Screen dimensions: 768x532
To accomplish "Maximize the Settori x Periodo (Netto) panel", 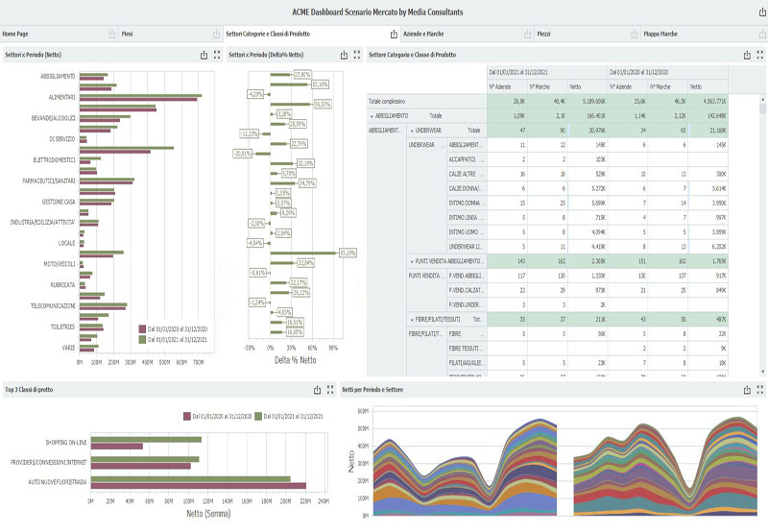I will coord(217,56).
